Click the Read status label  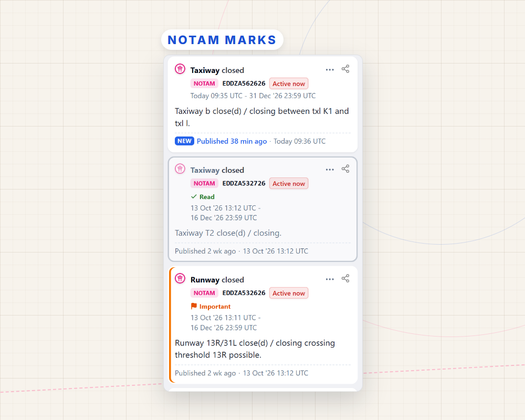tap(207, 197)
